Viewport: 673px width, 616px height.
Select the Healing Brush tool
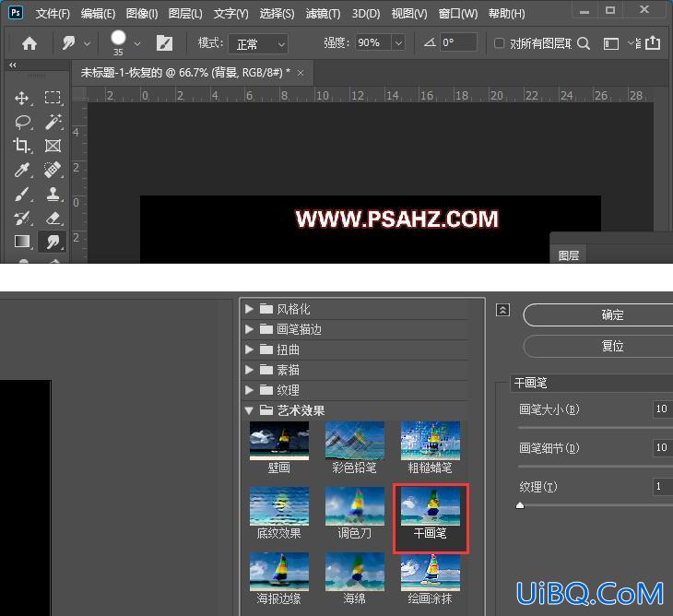[53, 170]
